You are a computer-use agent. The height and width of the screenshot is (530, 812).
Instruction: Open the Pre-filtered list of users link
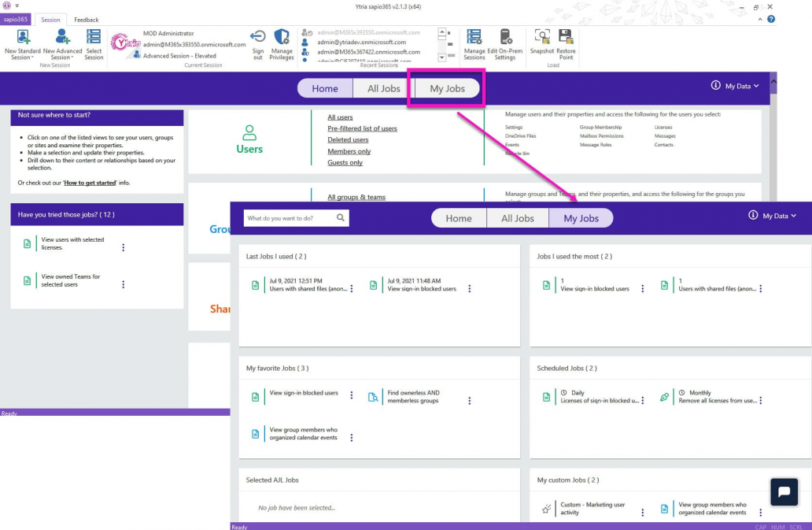point(362,128)
